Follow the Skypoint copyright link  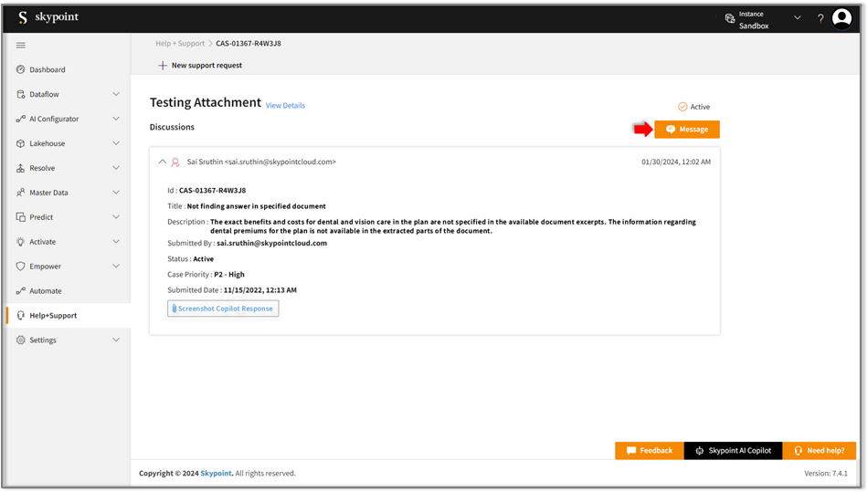click(216, 473)
